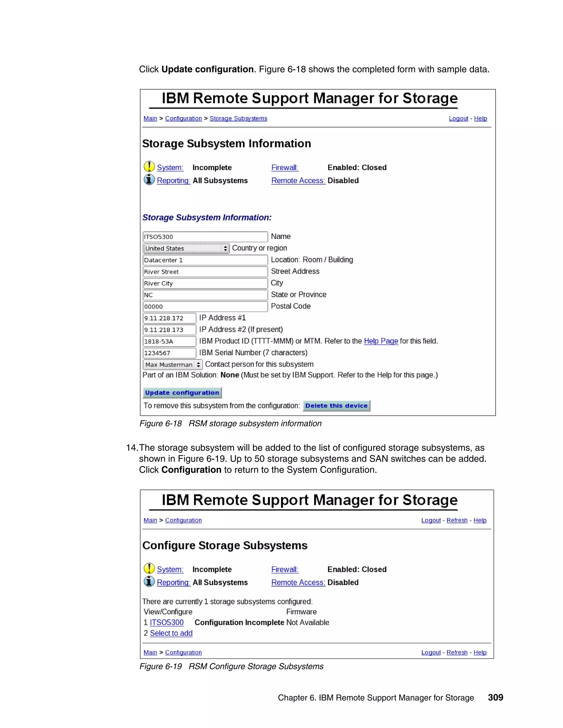Click Logout link in Figure 6-18
The image size is (563, 728).
tap(459, 118)
